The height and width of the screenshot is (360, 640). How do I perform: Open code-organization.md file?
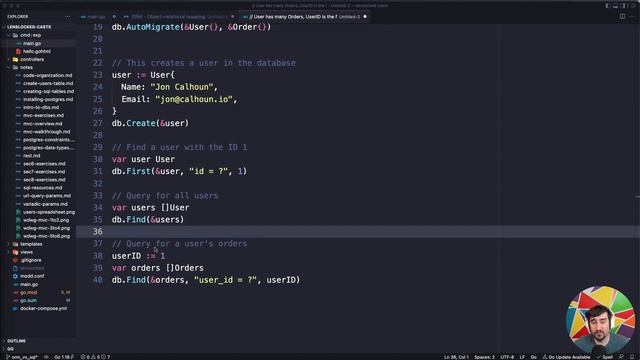click(47, 76)
